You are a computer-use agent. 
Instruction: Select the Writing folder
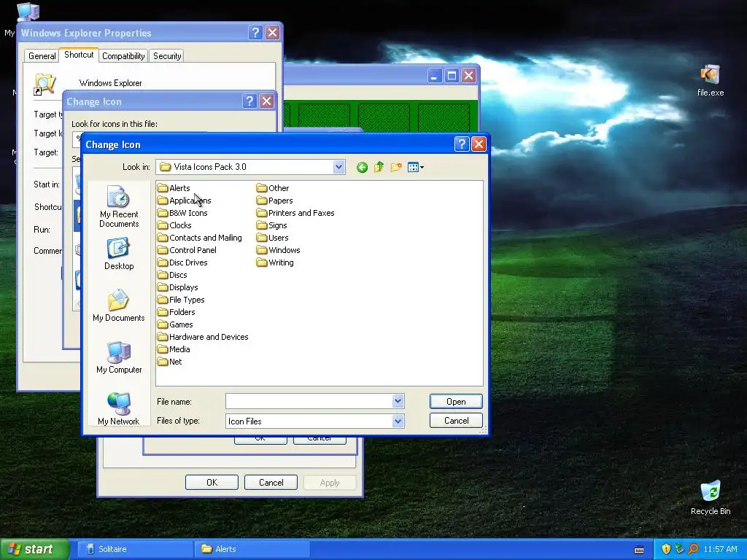[x=275, y=262]
